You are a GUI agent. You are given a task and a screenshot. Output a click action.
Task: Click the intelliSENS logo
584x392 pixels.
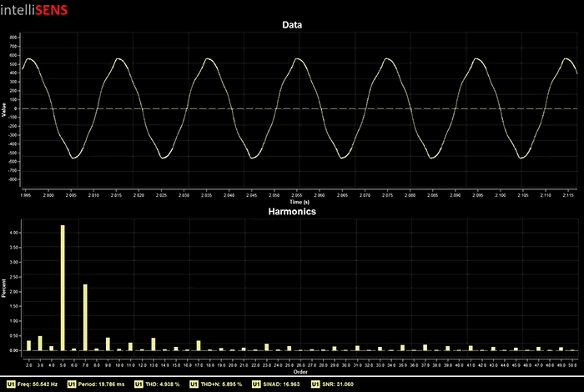point(35,11)
